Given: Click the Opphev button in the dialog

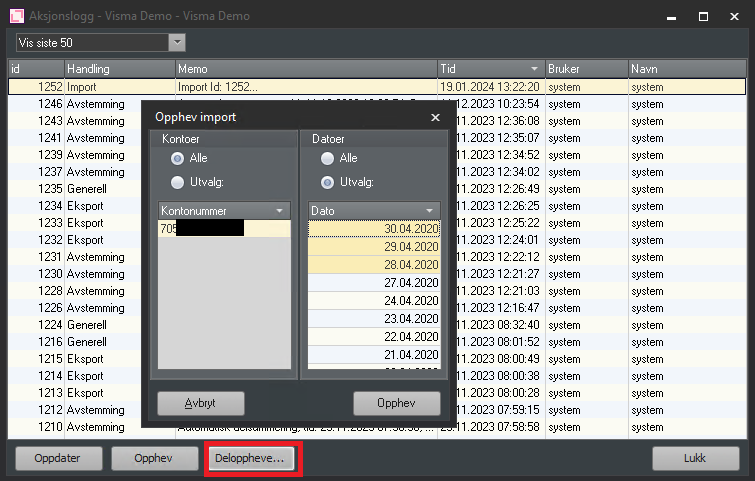Looking at the screenshot, I should (396, 404).
